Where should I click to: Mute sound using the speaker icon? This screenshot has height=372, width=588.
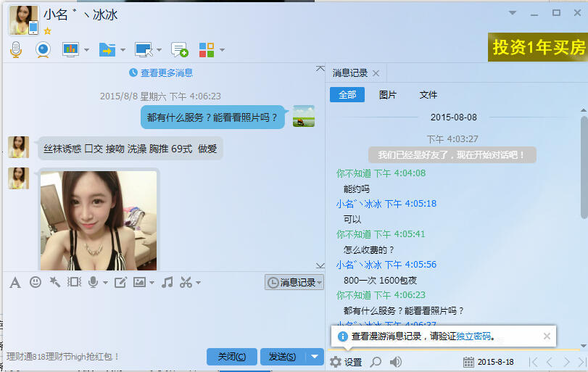click(x=396, y=362)
